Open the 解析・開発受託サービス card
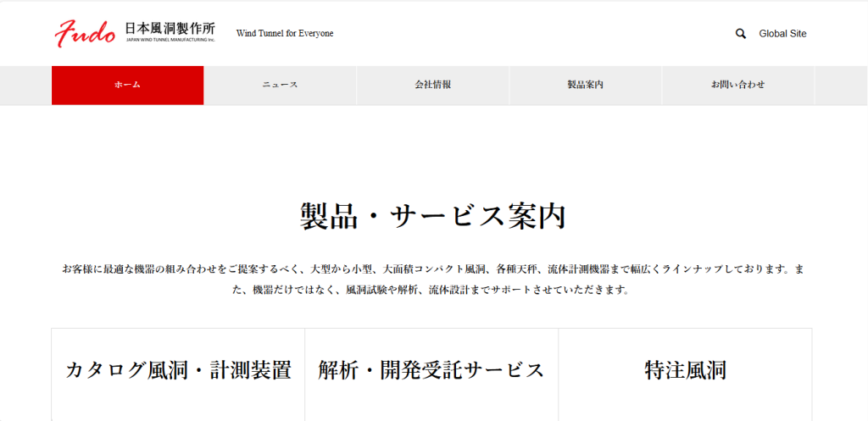The image size is (868, 421). point(431,370)
